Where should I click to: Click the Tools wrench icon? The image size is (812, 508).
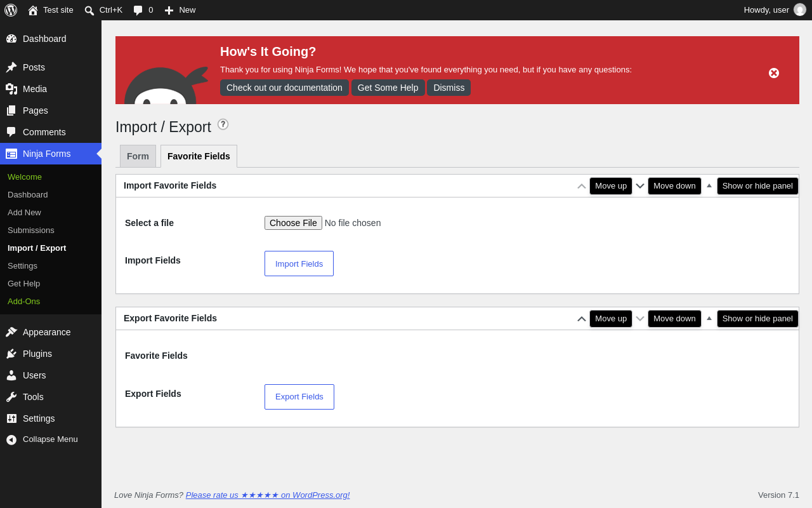pyautogui.click(x=11, y=397)
